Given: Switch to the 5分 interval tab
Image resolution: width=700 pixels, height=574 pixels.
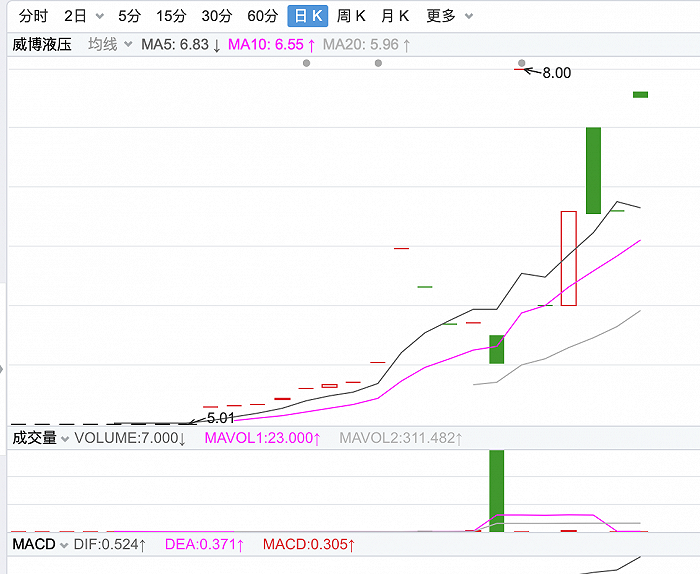Looking at the screenshot, I should tap(129, 16).
